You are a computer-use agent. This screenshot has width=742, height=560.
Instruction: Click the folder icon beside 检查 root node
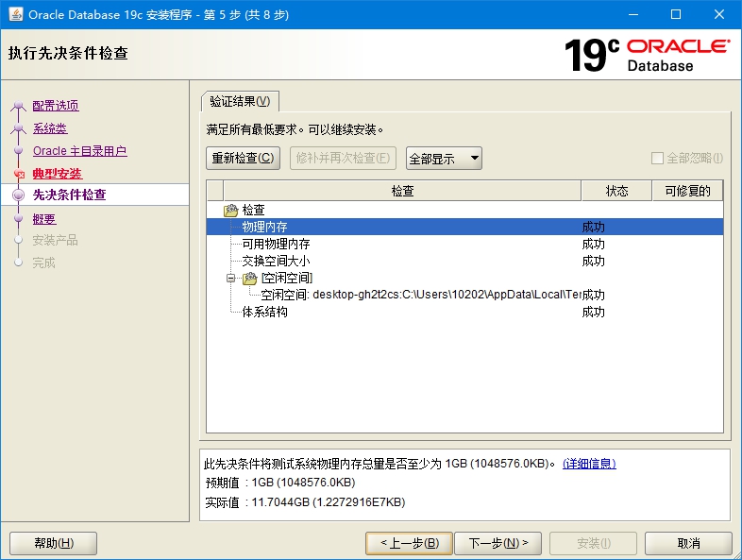point(230,211)
